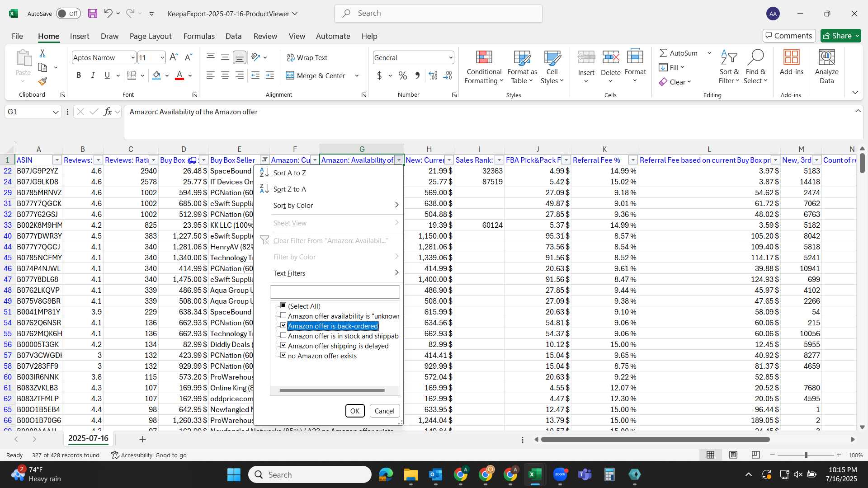Uncheck Amazon offer is back-ordered
Image resolution: width=868 pixels, height=488 pixels.
(283, 326)
